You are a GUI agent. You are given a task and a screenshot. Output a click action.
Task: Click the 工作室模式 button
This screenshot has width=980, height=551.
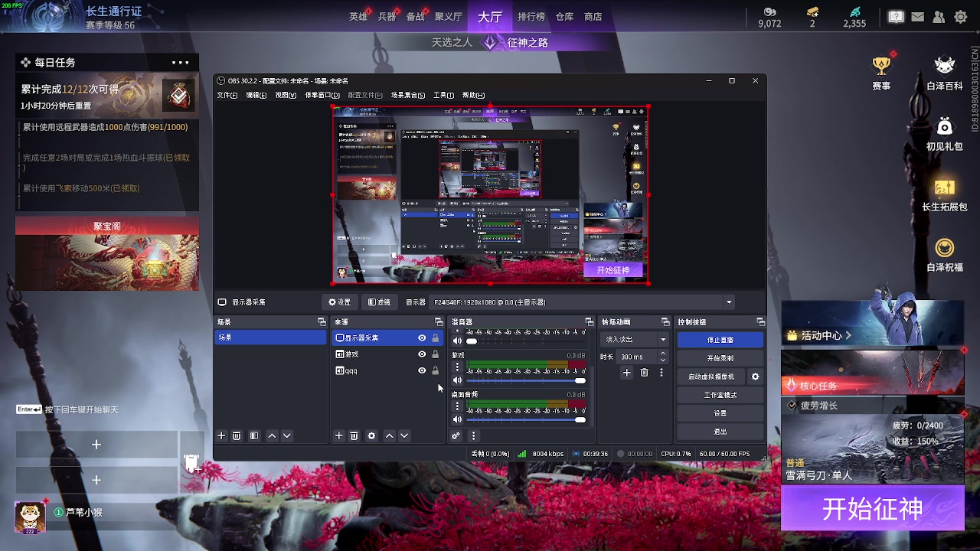720,395
